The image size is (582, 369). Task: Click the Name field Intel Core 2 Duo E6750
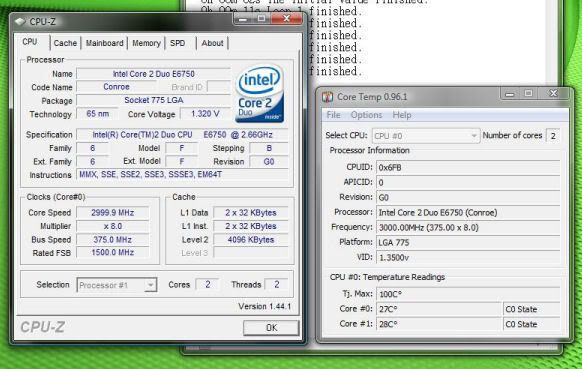click(153, 74)
